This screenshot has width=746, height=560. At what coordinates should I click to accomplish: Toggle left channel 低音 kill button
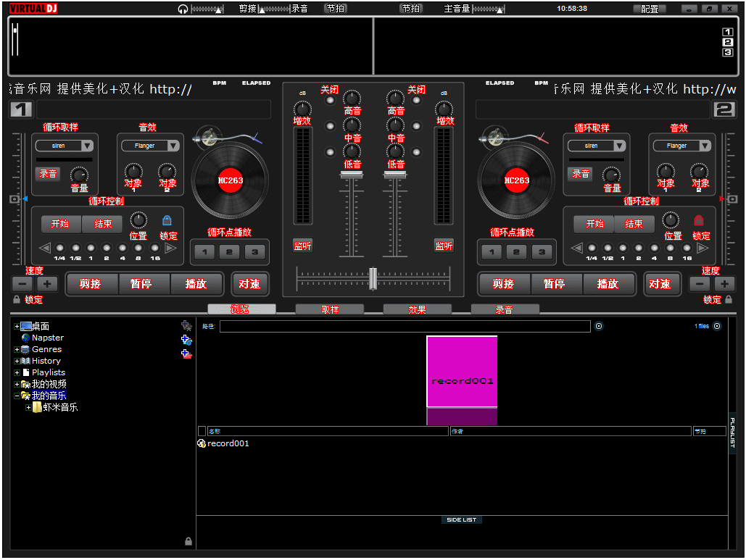pyautogui.click(x=330, y=152)
